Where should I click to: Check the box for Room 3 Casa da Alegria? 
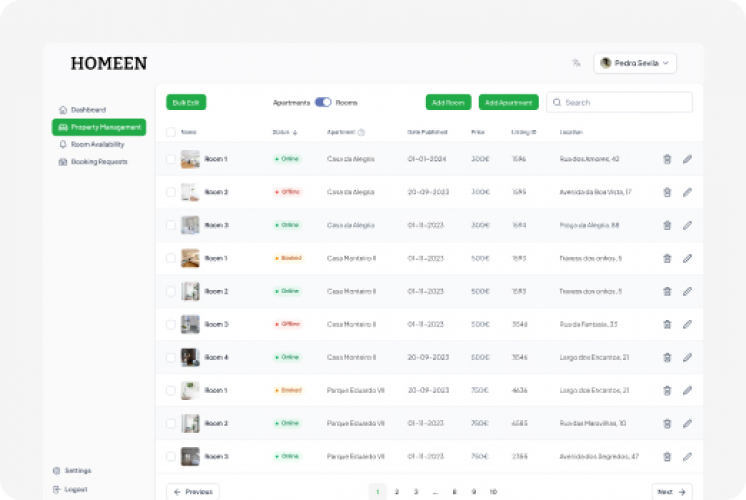click(x=171, y=225)
